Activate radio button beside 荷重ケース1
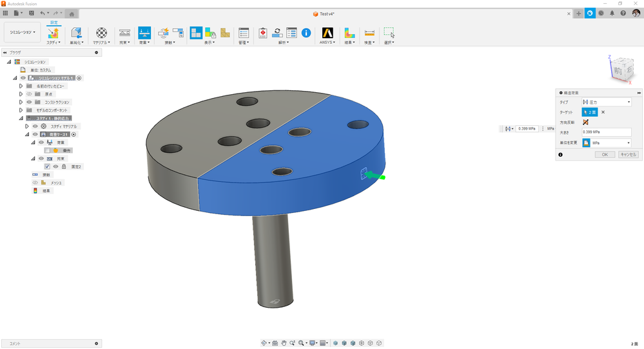The height and width of the screenshot is (349, 644). coord(74,134)
